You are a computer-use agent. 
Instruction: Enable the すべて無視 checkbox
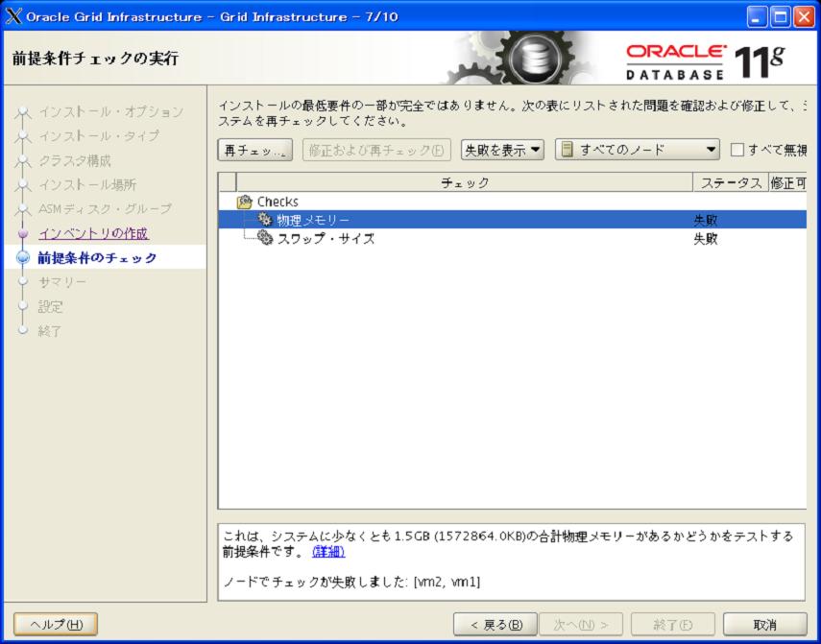coord(737,150)
